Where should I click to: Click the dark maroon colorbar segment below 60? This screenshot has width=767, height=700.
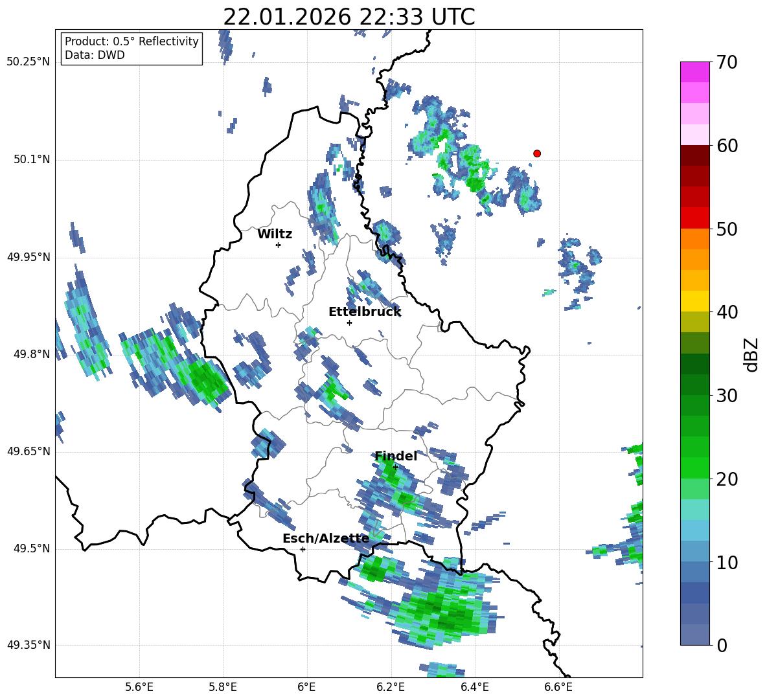(694, 155)
